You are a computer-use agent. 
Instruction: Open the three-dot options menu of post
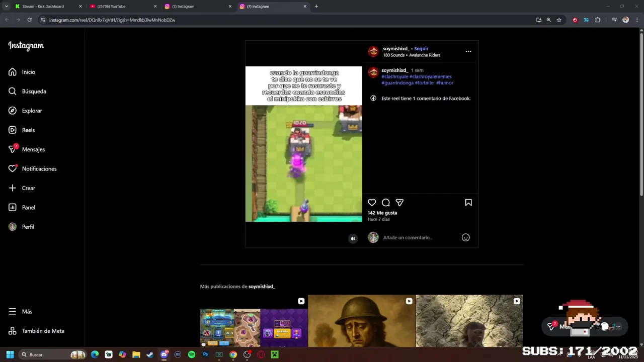point(468,51)
